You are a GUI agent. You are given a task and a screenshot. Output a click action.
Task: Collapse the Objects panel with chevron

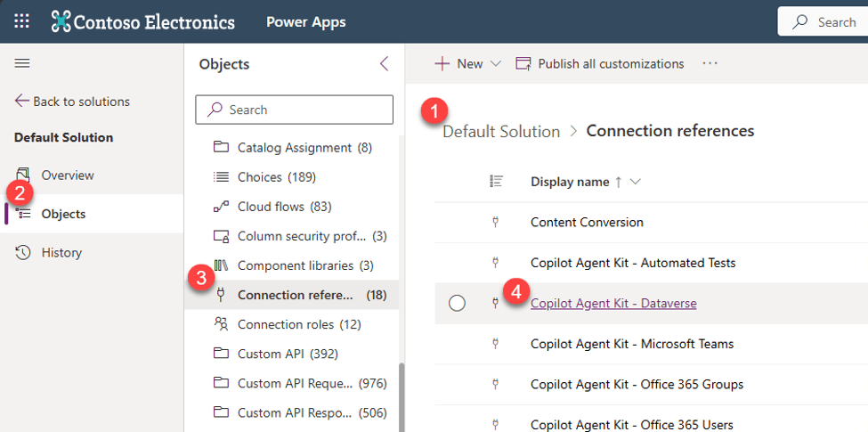(385, 64)
